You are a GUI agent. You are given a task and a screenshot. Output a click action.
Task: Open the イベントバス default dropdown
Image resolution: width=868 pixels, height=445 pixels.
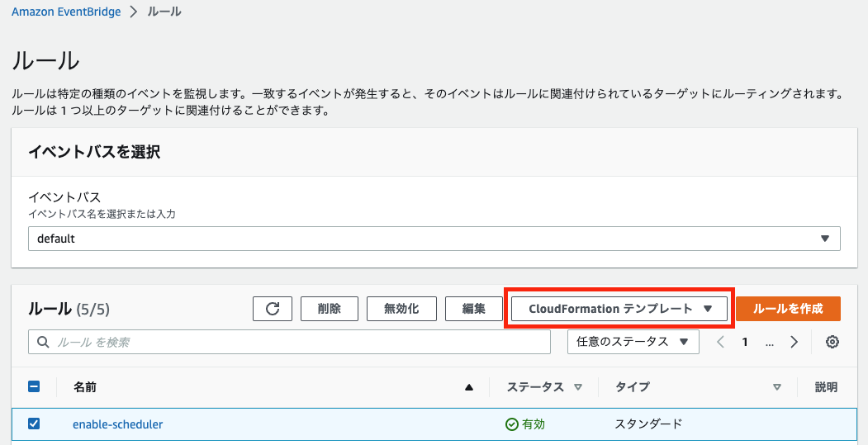pos(434,239)
